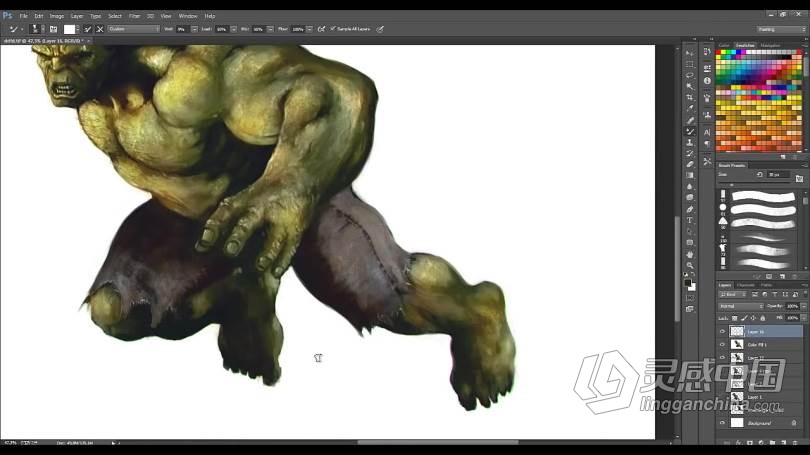Select the Rectangular Marquee tool

pyautogui.click(x=690, y=64)
